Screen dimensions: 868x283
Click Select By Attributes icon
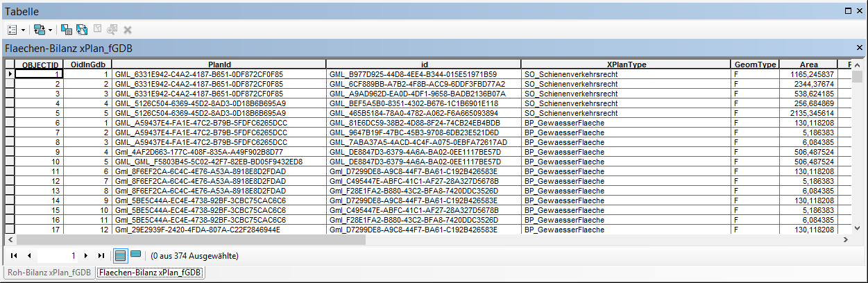point(67,30)
